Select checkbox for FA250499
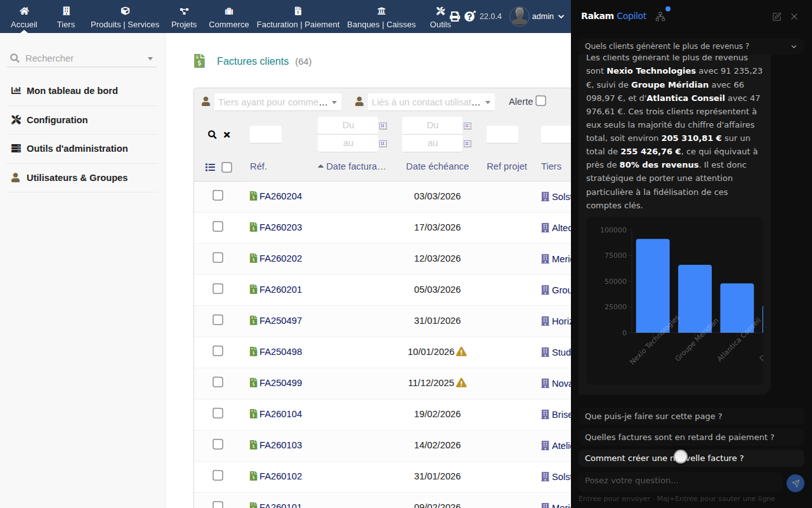 click(x=218, y=382)
